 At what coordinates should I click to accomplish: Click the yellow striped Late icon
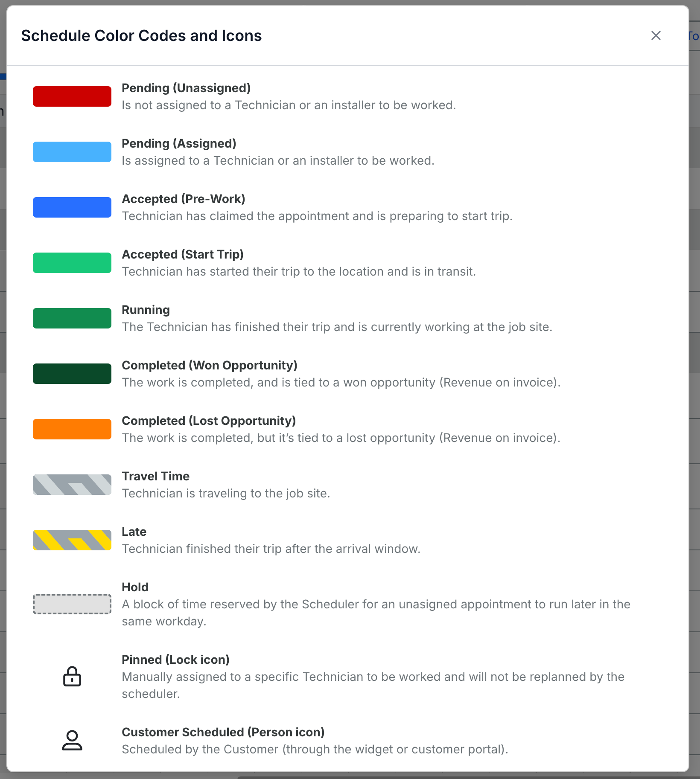click(x=72, y=540)
